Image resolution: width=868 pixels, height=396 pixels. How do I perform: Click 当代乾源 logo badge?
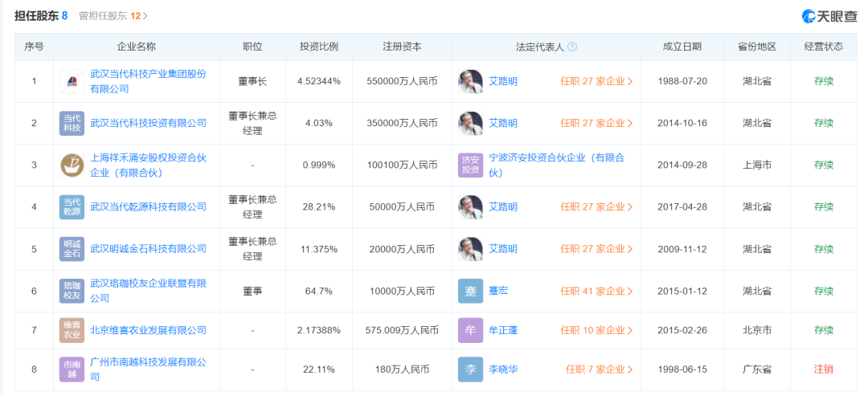tap(72, 207)
